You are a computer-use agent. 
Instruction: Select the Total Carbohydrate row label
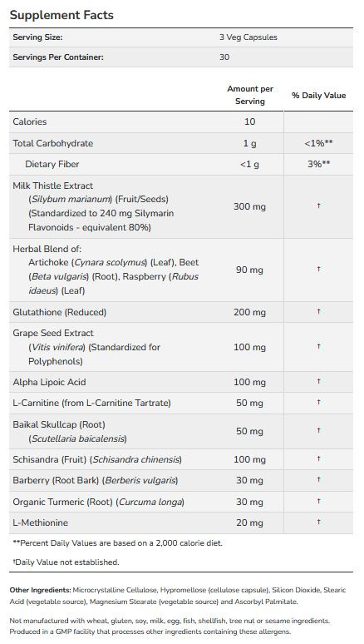[x=53, y=143]
